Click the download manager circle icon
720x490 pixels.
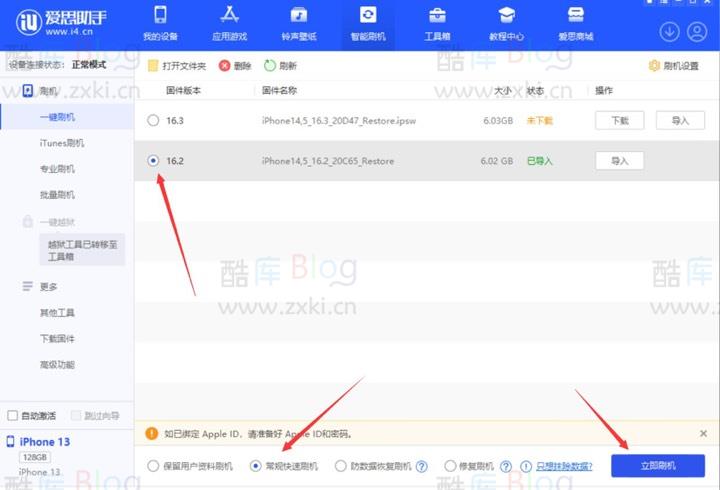pyautogui.click(x=669, y=32)
